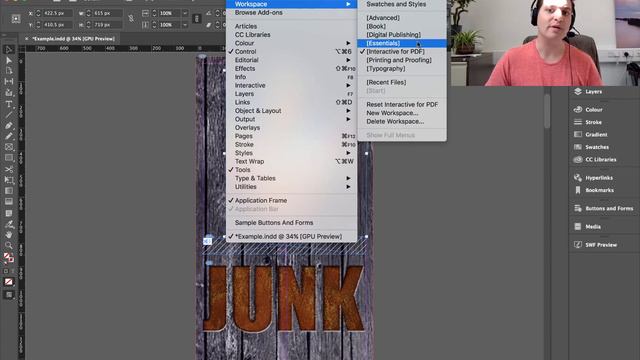
Task: Expand the Object & Layout submenu
Action: coord(291,111)
